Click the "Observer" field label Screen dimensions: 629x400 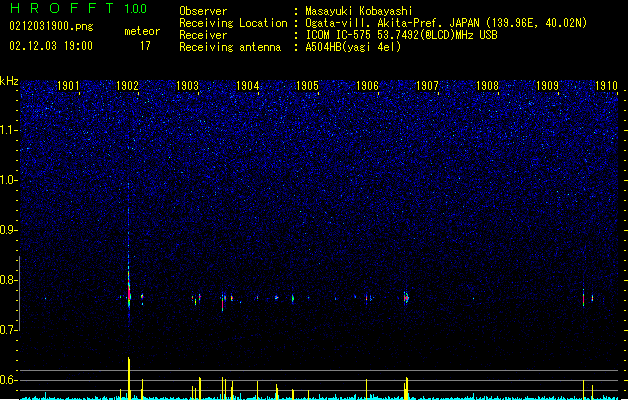(x=203, y=11)
